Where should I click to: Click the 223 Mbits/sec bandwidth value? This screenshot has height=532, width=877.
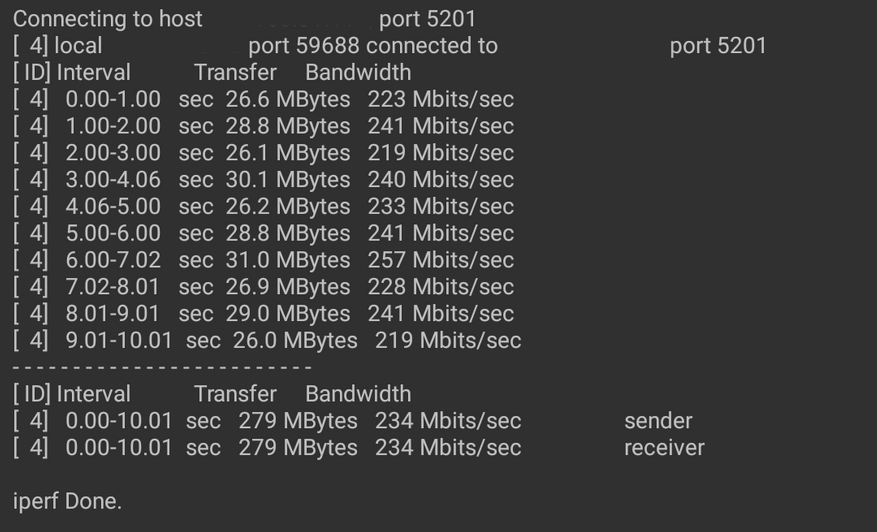click(440, 99)
